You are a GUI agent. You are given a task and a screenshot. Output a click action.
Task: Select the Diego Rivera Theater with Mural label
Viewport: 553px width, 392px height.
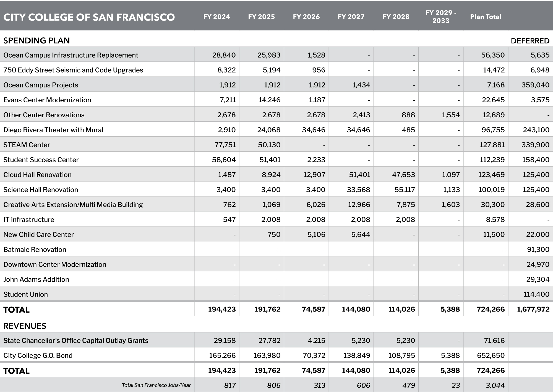tap(53, 130)
